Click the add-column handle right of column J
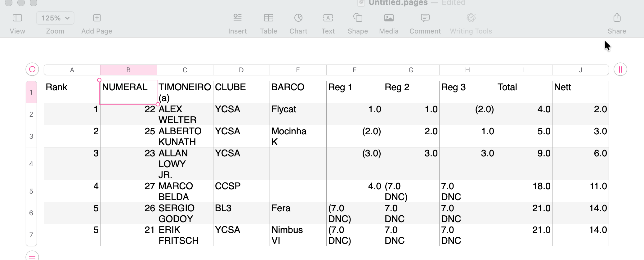The width and height of the screenshot is (644, 260). click(620, 69)
